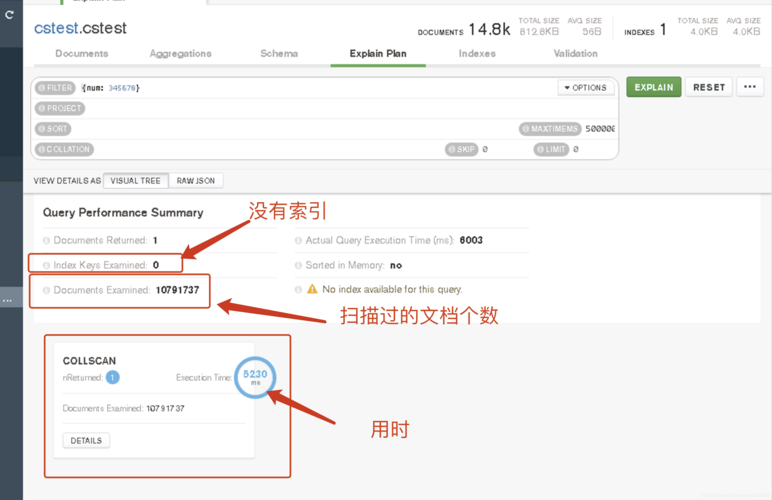772x500 pixels.
Task: Open the Validation tab
Action: click(576, 53)
